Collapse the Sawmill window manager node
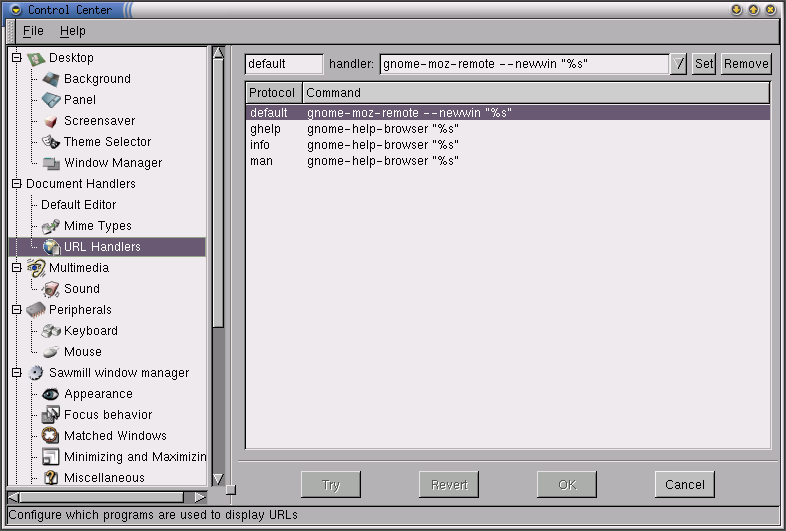The width and height of the screenshot is (786, 531). [16, 373]
